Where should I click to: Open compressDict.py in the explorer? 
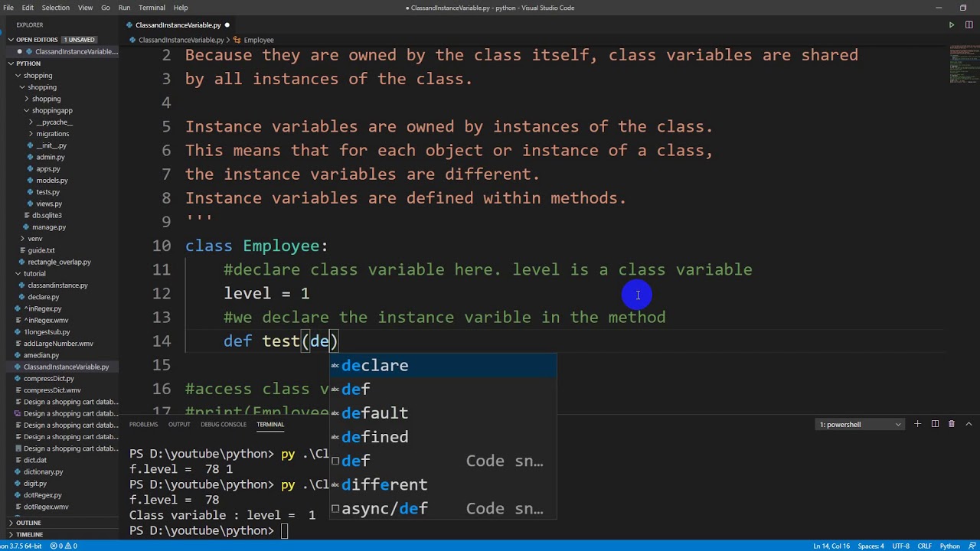point(48,378)
